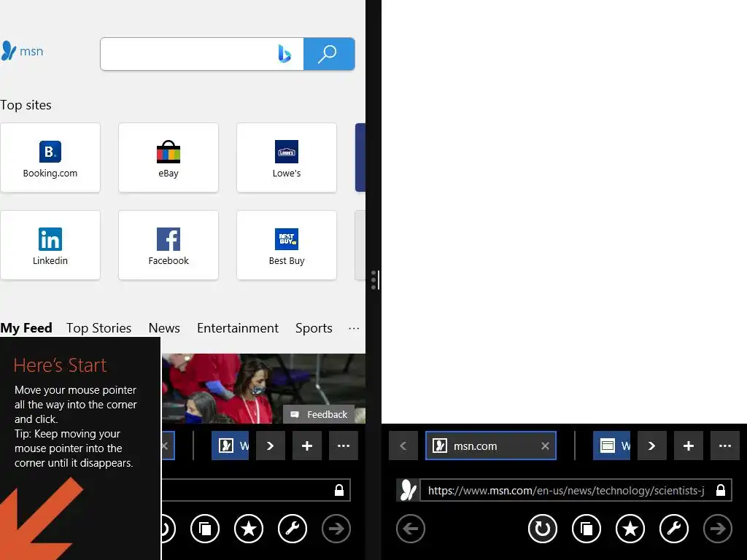Image resolution: width=747 pixels, height=560 pixels.
Task: Open Favorites star in left pane
Action: 249,529
